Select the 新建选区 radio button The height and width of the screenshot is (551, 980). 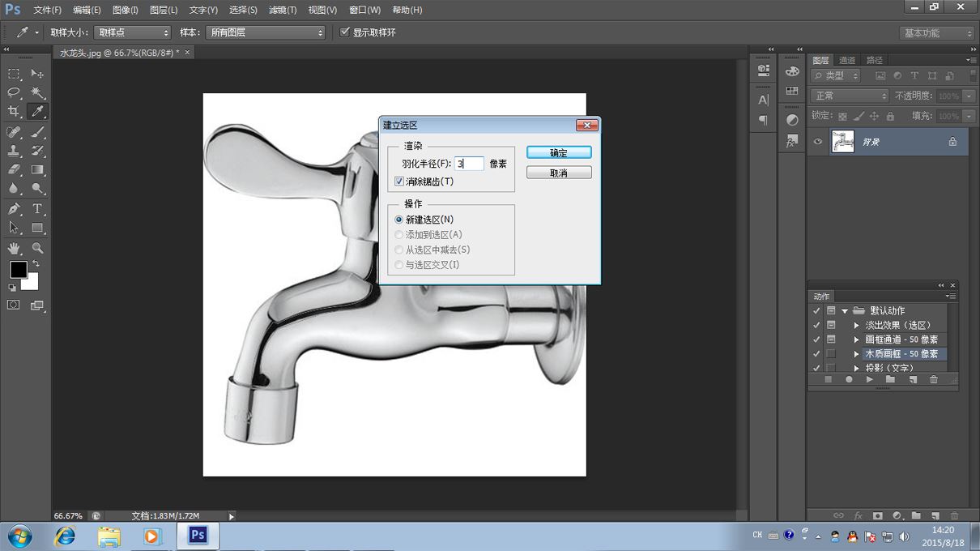coord(398,220)
